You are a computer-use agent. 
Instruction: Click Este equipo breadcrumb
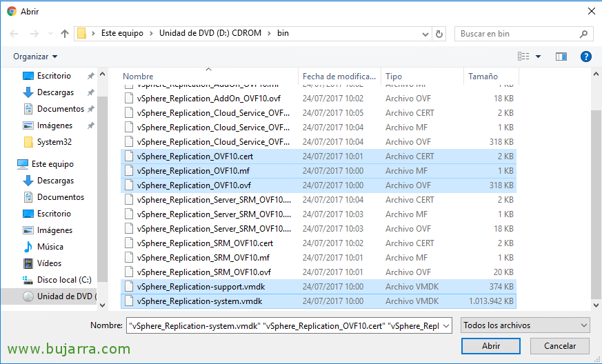[122, 33]
